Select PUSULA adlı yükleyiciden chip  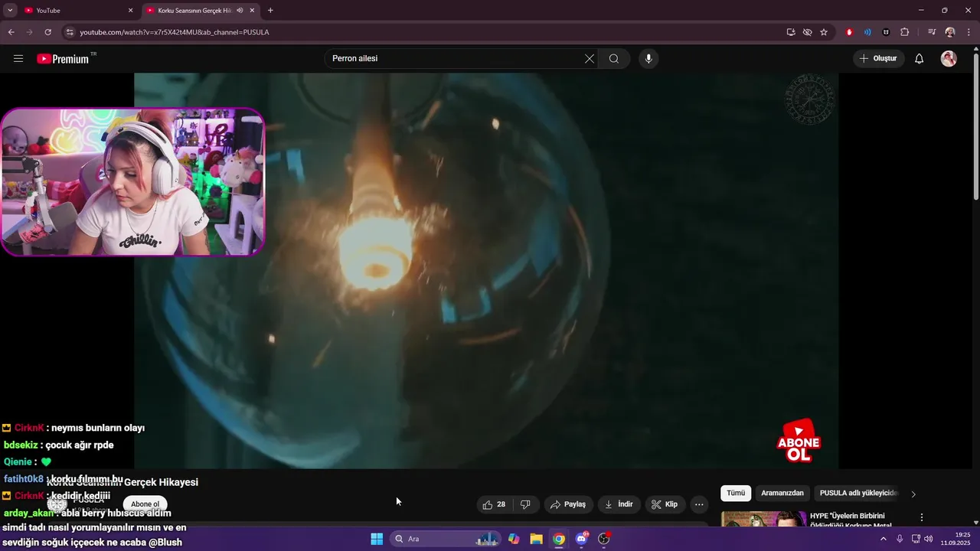pyautogui.click(x=857, y=494)
